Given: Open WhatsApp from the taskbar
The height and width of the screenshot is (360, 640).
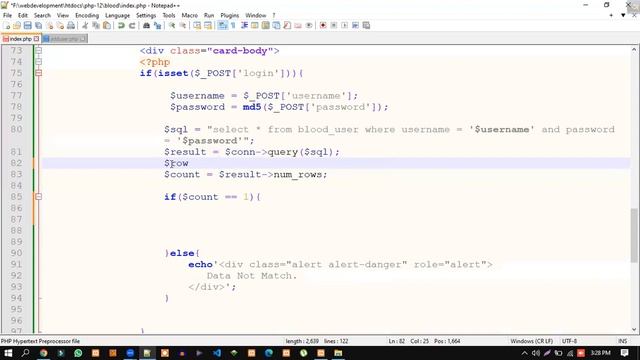Looking at the screenshot, I should [78, 353].
